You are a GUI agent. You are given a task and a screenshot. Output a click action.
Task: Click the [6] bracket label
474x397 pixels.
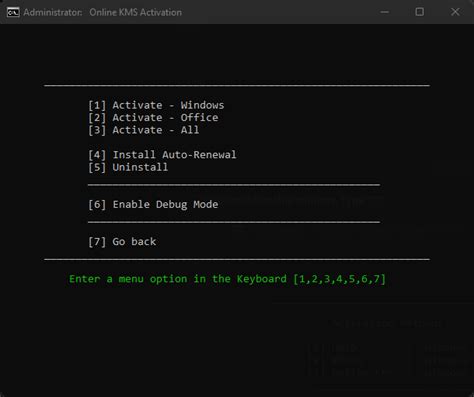97,204
